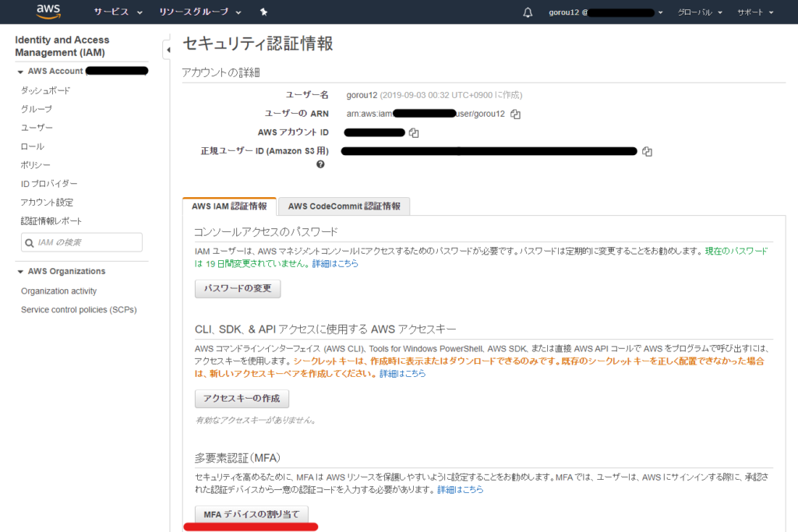Click the Identity and Access Management (IAM) title
Screen dimensions: 798x532
(x=62, y=46)
